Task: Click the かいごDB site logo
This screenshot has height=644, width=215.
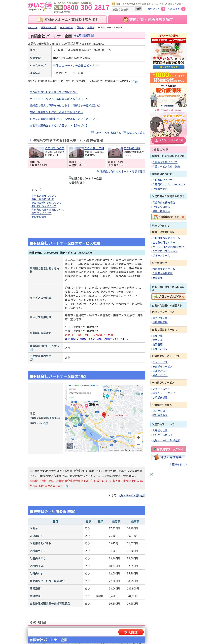Action: (x=40, y=7)
